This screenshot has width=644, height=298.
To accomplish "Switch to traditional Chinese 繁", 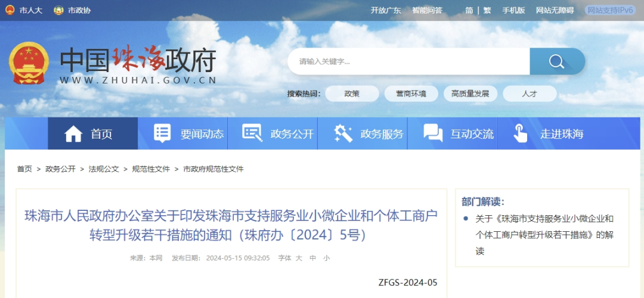I will [487, 11].
